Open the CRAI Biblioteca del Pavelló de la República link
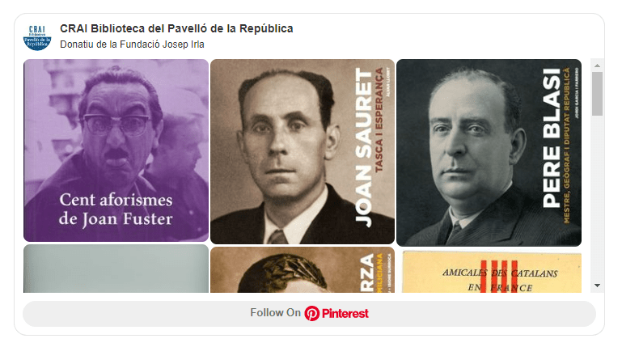This screenshot has height=364, width=622. 176,28
